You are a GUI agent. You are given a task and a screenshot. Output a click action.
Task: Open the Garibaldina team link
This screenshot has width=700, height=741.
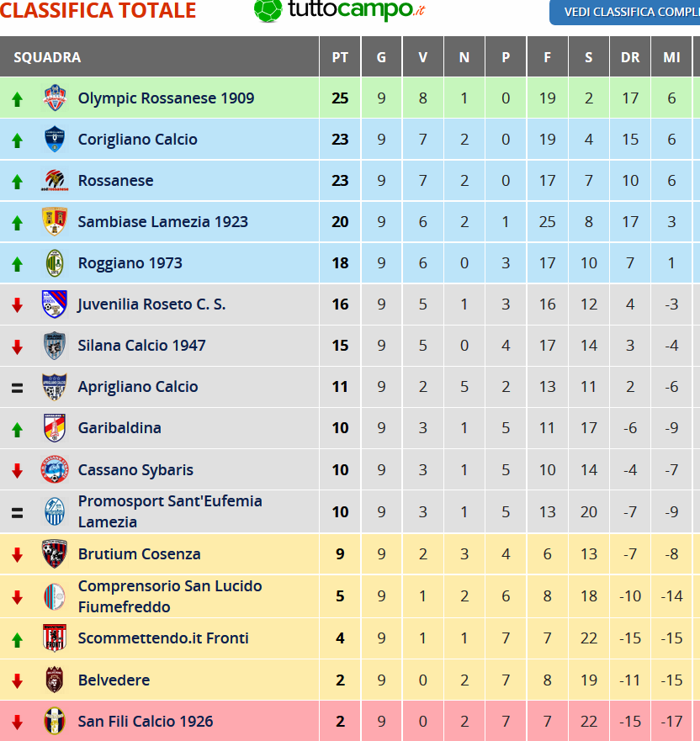click(119, 427)
